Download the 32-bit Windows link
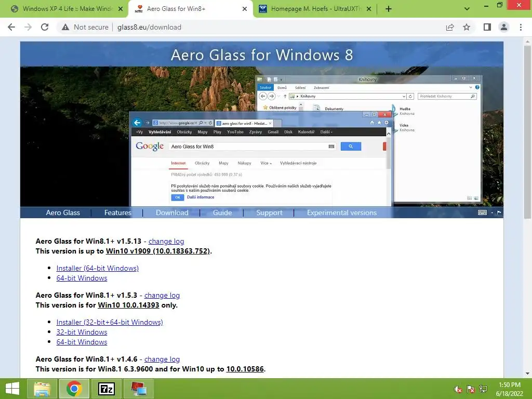Screen dimensions: 532x399 click(x=82, y=332)
